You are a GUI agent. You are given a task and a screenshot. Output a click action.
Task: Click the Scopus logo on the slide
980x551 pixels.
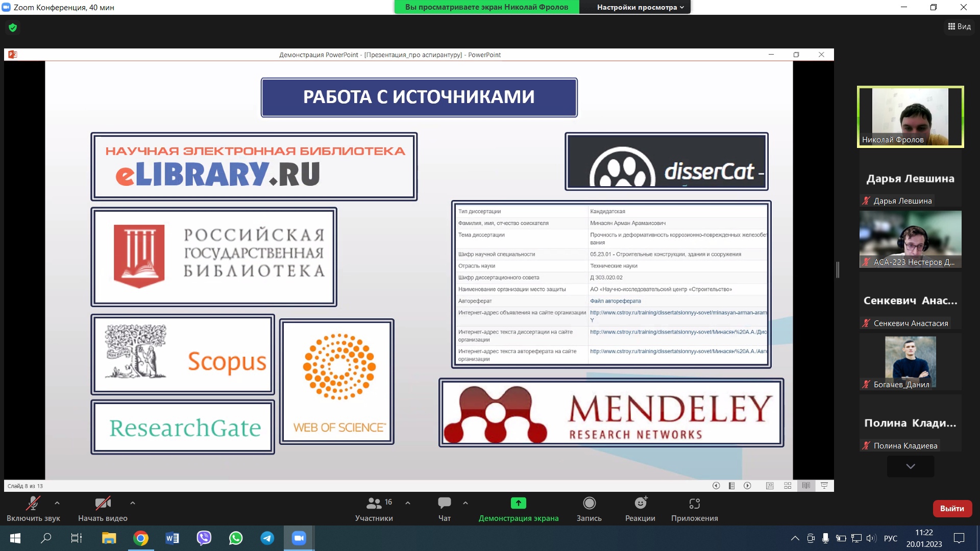183,355
